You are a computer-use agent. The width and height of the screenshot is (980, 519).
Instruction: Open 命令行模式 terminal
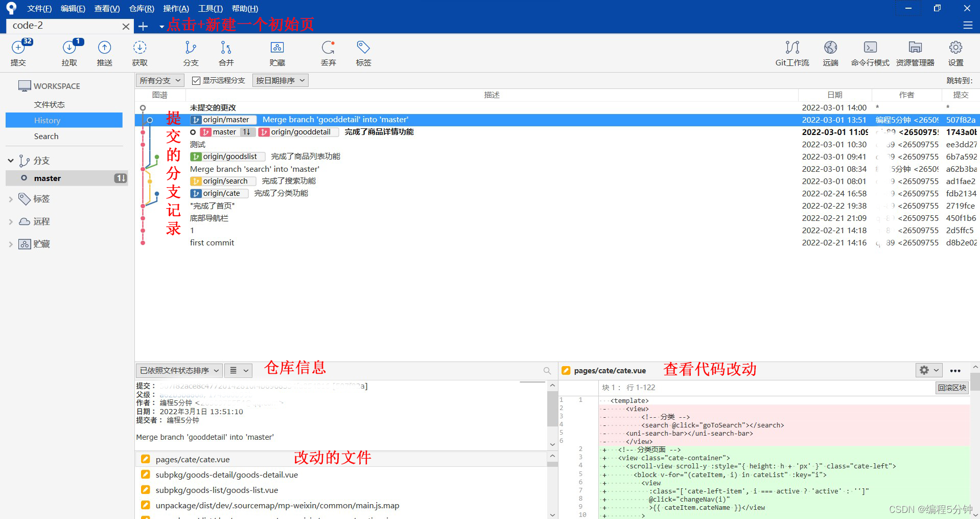870,52
